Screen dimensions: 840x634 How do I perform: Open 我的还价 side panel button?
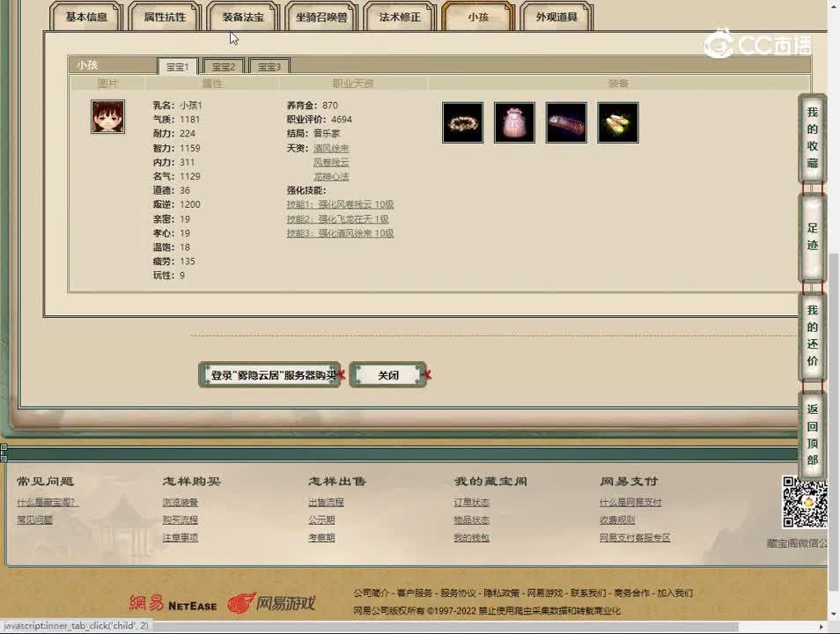click(812, 335)
